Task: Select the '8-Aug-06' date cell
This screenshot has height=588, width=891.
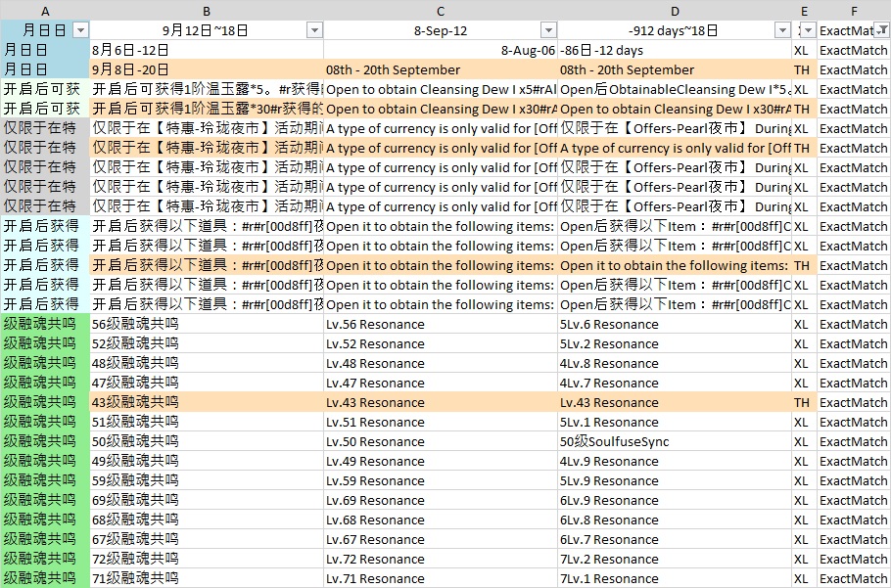Action: tap(441, 50)
